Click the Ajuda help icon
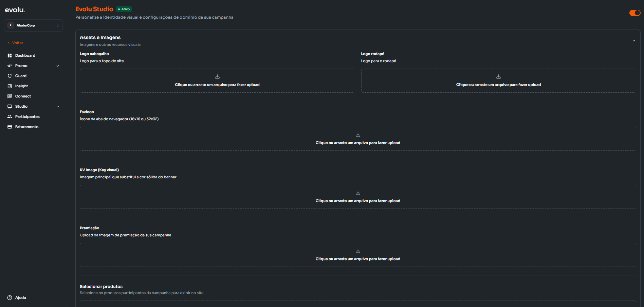This screenshot has width=644, height=307. [x=10, y=297]
